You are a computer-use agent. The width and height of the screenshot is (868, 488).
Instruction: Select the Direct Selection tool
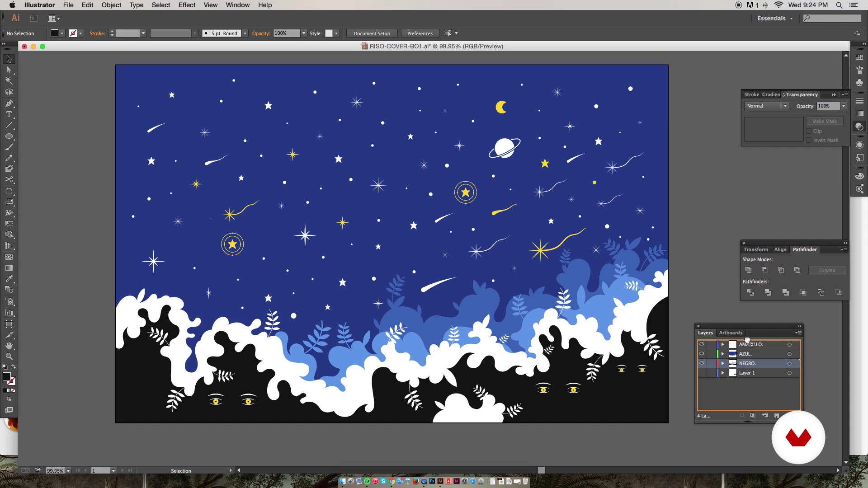tap(9, 70)
